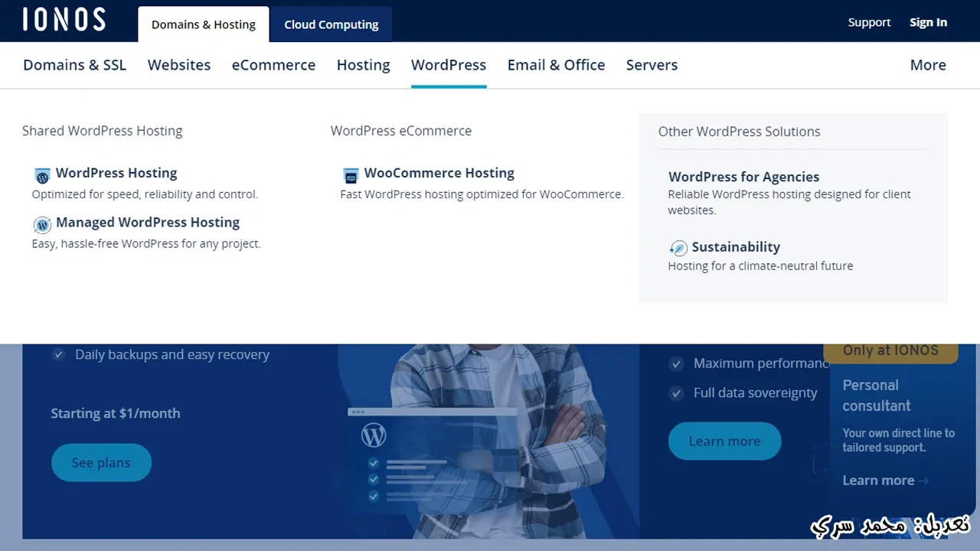
Task: Click checkmark icon beside Full data sovereignty
Action: click(x=676, y=393)
